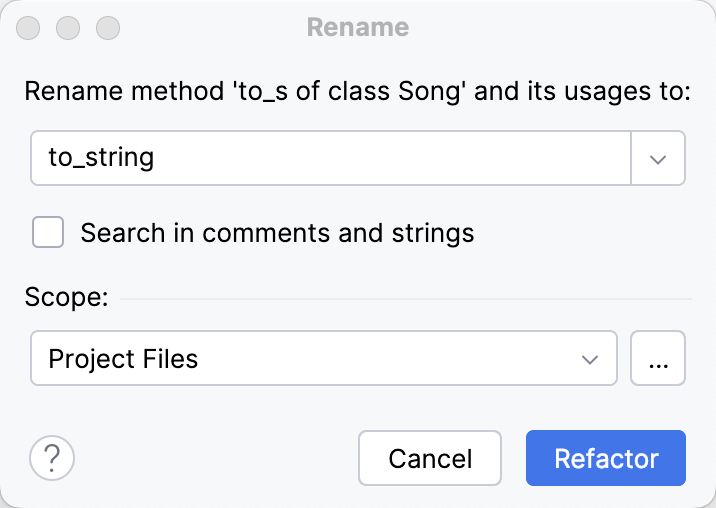
Task: Open the scope browse ellipsis button
Action: pos(658,358)
